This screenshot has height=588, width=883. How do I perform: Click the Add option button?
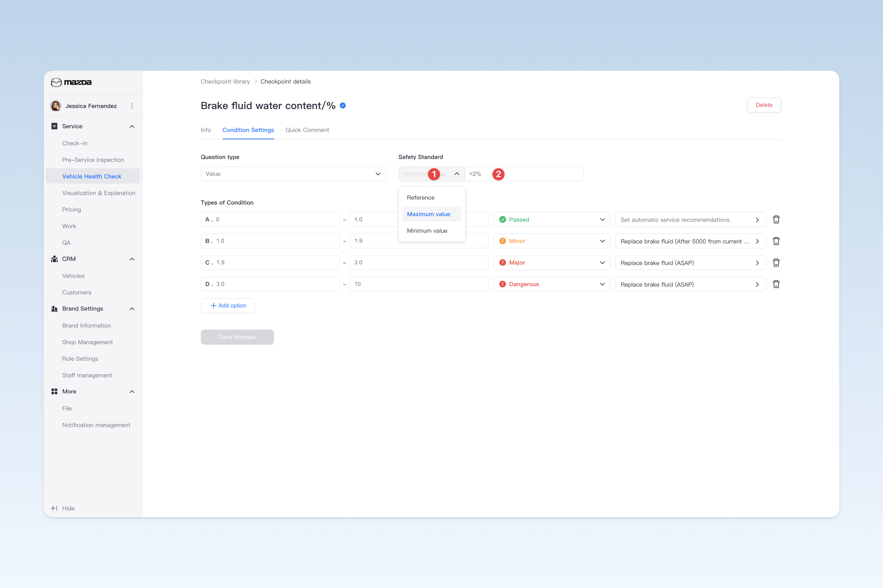point(228,306)
